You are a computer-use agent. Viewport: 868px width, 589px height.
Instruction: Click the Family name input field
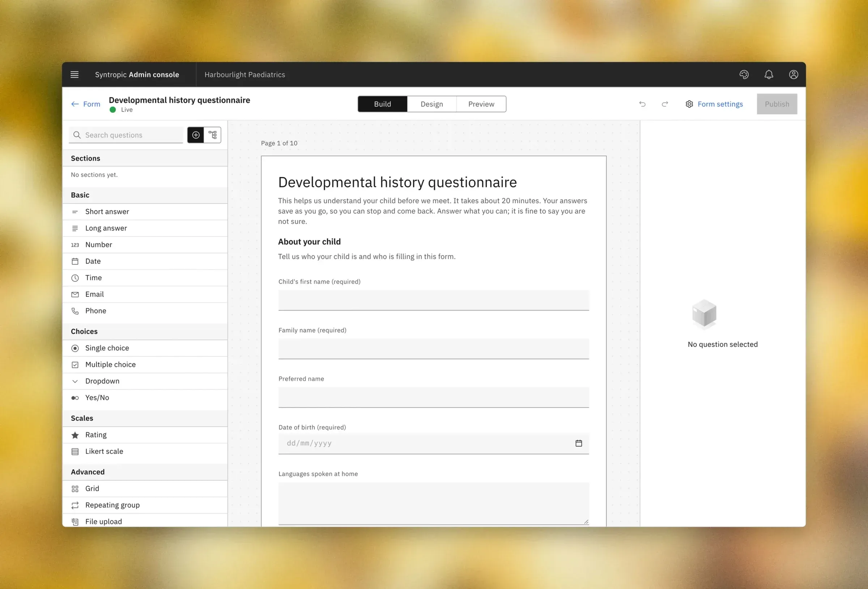pyautogui.click(x=434, y=349)
